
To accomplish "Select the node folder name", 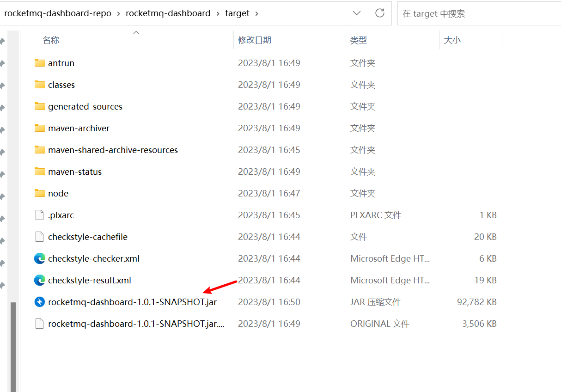I will pyautogui.click(x=58, y=193).
